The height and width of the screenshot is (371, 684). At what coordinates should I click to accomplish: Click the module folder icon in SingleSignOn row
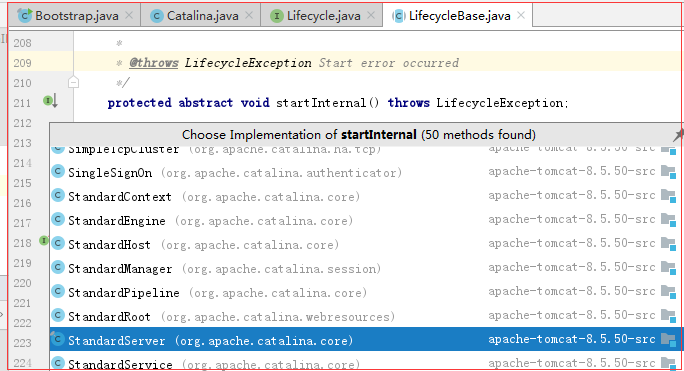click(x=668, y=172)
